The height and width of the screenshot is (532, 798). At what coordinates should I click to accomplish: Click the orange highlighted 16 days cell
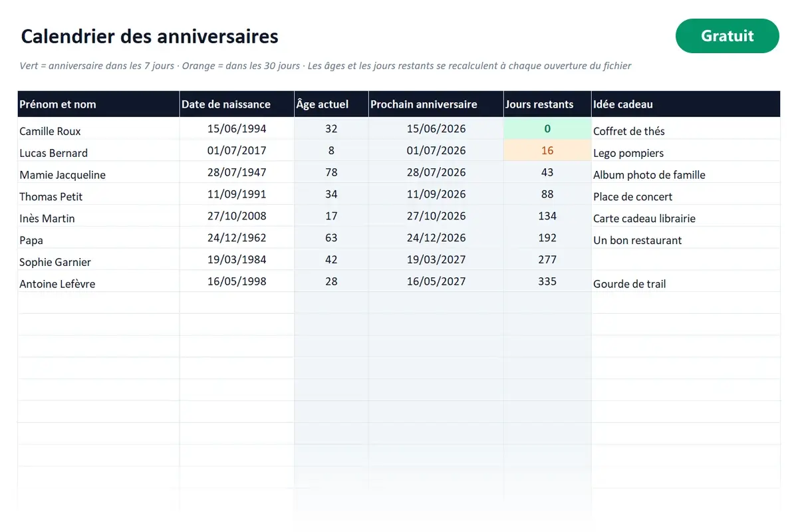[547, 151]
